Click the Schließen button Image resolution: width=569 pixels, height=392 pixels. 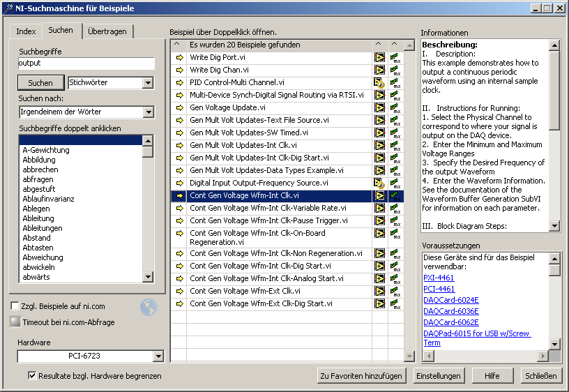point(540,376)
